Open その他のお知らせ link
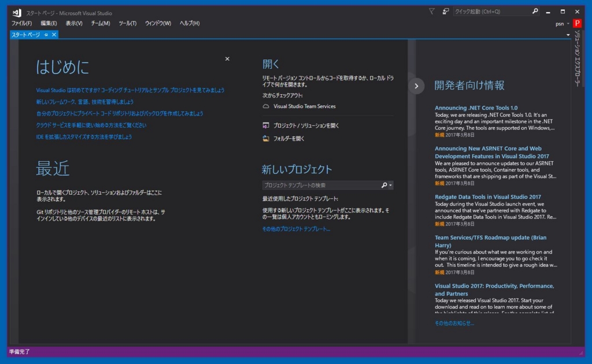Screen dimensions: 592x364 tap(454, 323)
